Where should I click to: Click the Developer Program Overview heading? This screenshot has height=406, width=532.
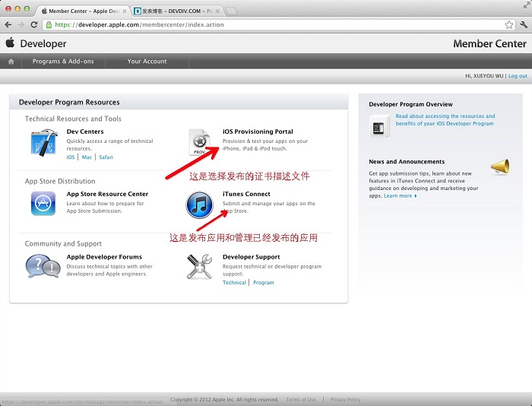[x=410, y=104]
